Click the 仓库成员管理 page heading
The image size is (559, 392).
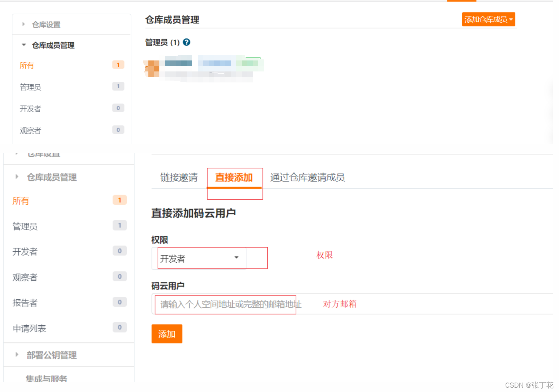172,20
